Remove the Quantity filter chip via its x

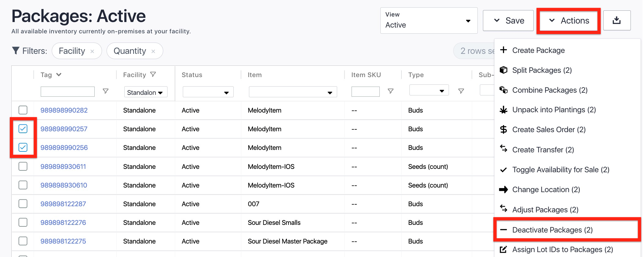click(153, 51)
